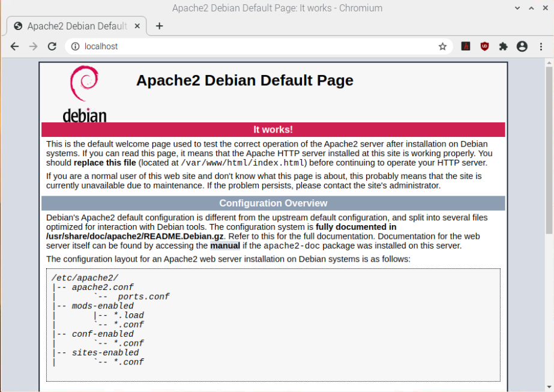
Task: View site information icon beside localhost
Action: tap(75, 46)
